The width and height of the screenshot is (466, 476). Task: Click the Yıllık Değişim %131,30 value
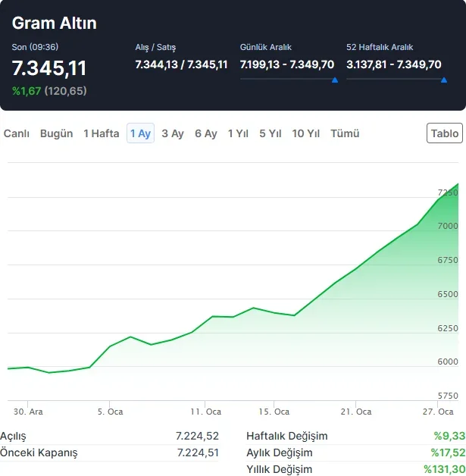click(443, 469)
